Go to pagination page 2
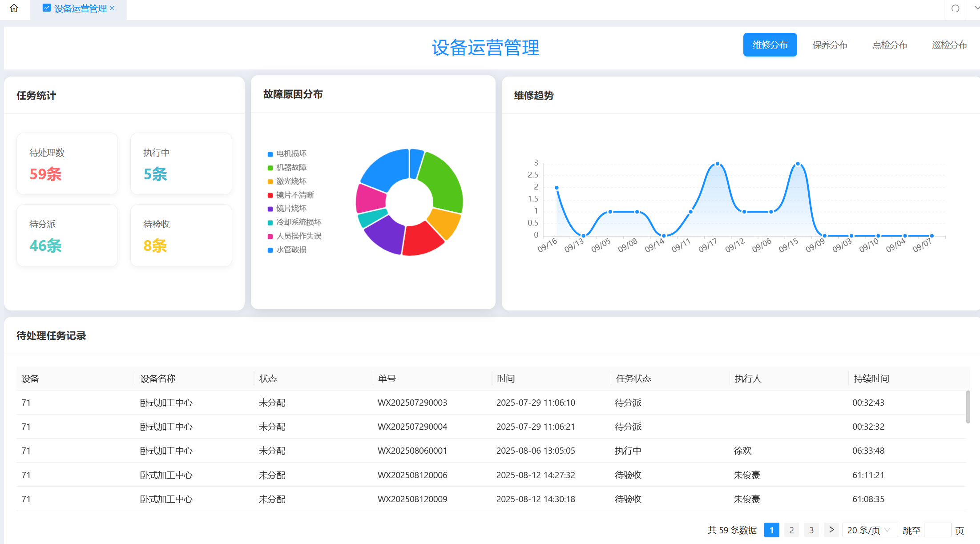 [791, 530]
